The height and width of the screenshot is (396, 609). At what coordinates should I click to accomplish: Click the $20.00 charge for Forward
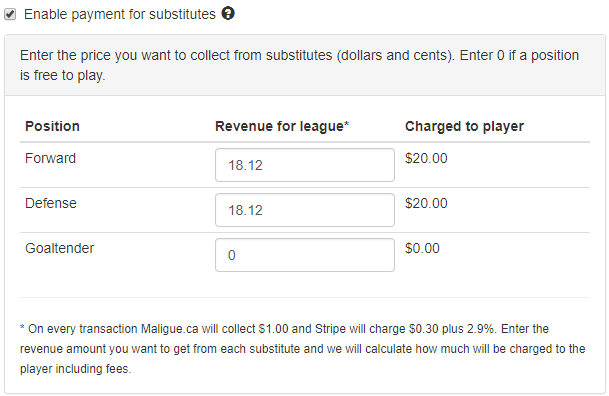pos(426,158)
